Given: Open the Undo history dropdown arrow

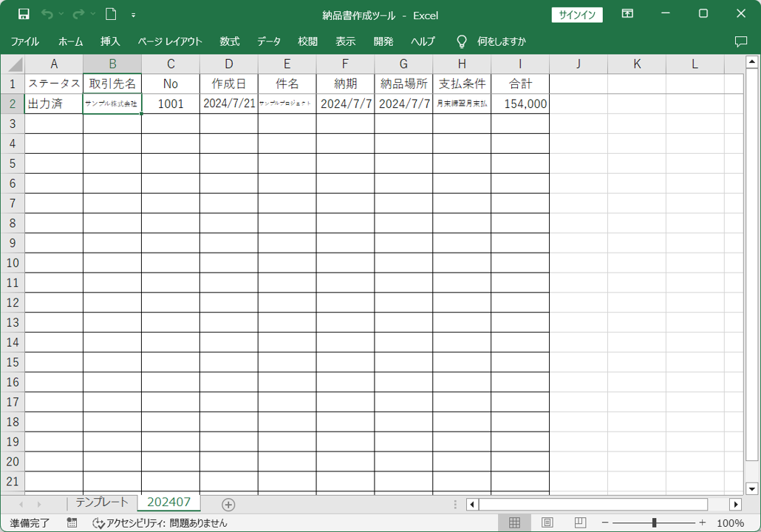Looking at the screenshot, I should [61, 14].
